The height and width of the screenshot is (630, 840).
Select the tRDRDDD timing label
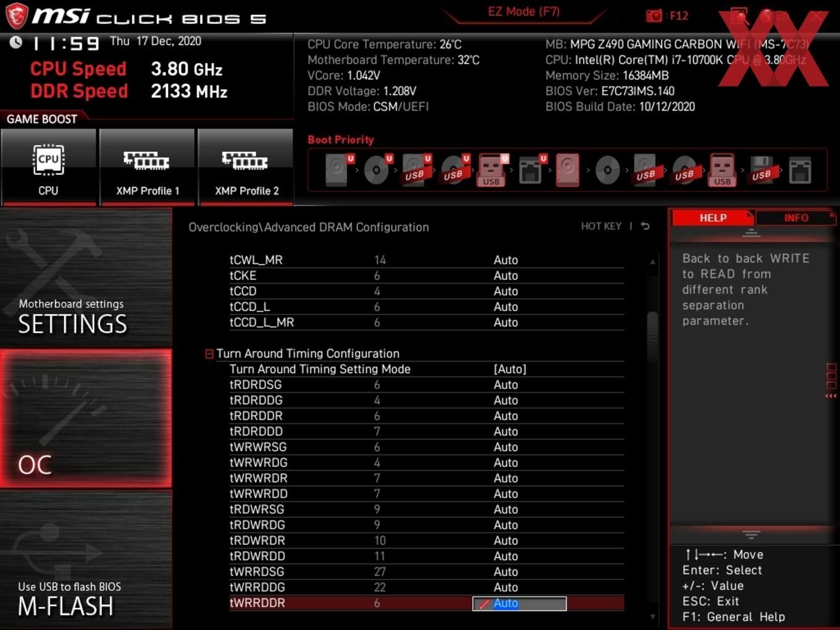256,432
